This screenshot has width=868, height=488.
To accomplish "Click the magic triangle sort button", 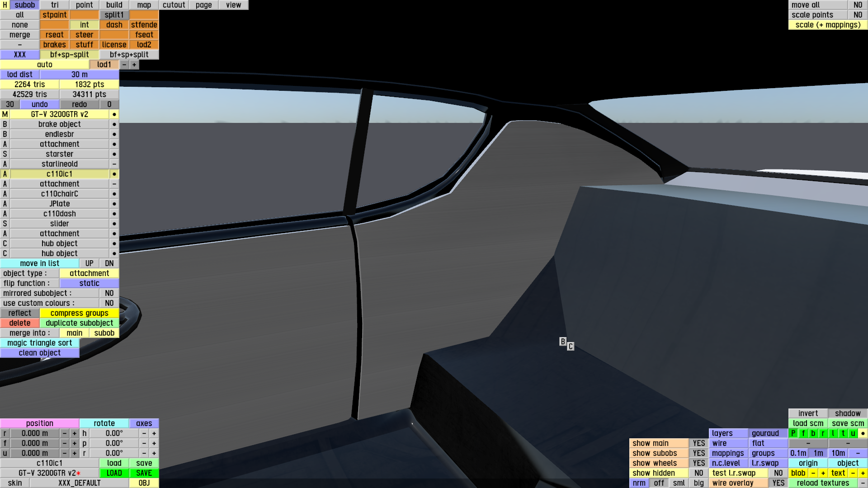I will pyautogui.click(x=40, y=343).
